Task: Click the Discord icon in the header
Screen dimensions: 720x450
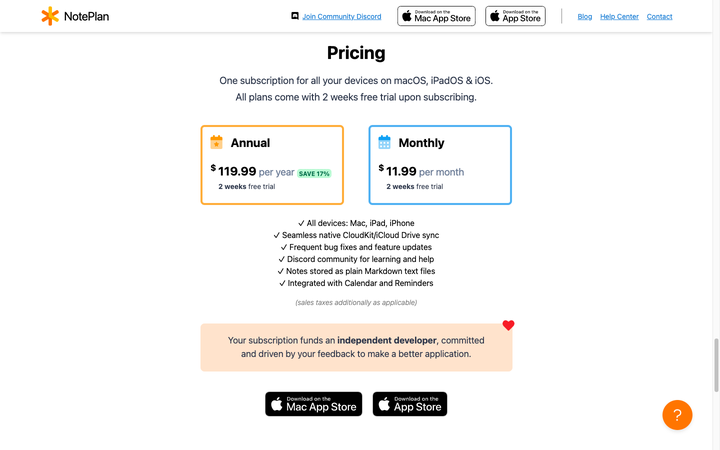Action: [295, 16]
